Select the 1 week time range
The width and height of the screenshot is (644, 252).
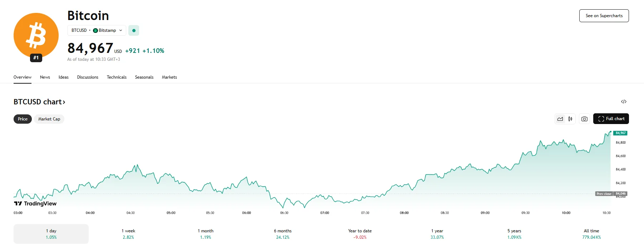[x=128, y=234]
